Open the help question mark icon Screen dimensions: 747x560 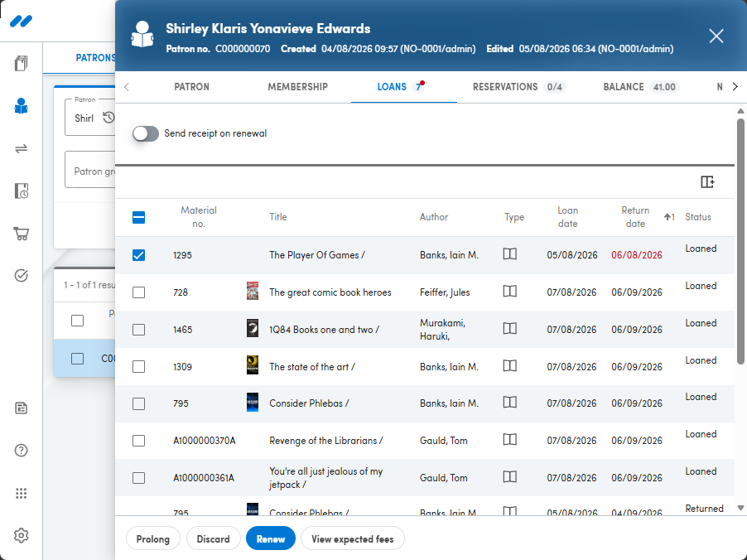[x=21, y=451]
